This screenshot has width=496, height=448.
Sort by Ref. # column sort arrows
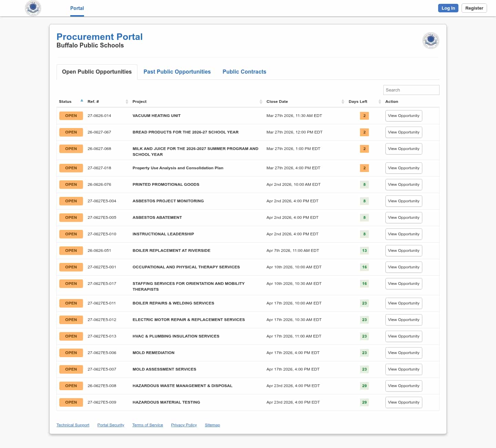[x=127, y=102]
